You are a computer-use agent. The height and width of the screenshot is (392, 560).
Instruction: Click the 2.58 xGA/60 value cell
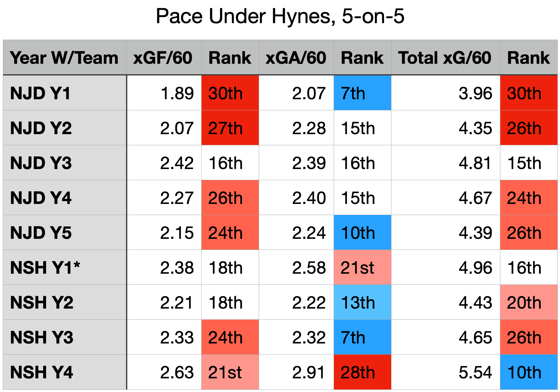(x=309, y=268)
